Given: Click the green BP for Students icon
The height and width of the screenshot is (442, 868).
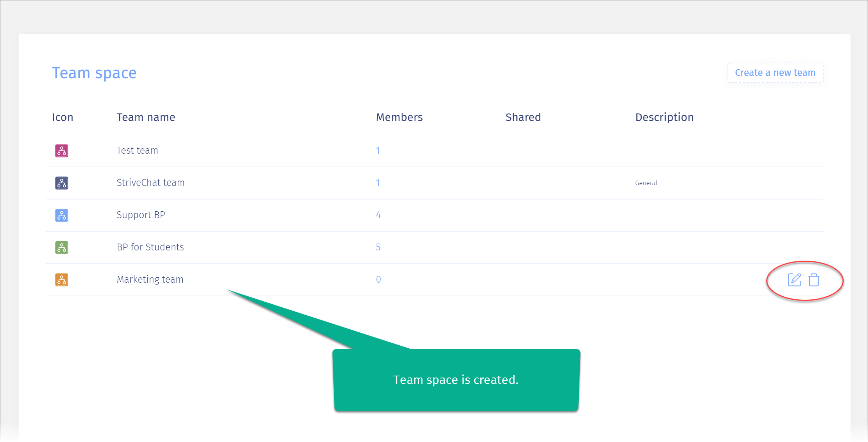Looking at the screenshot, I should (x=62, y=247).
